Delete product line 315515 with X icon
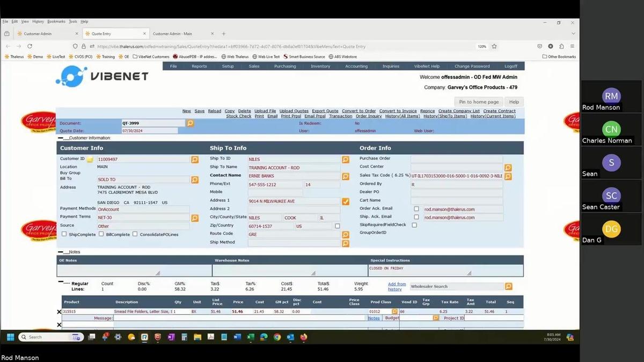 (59, 312)
